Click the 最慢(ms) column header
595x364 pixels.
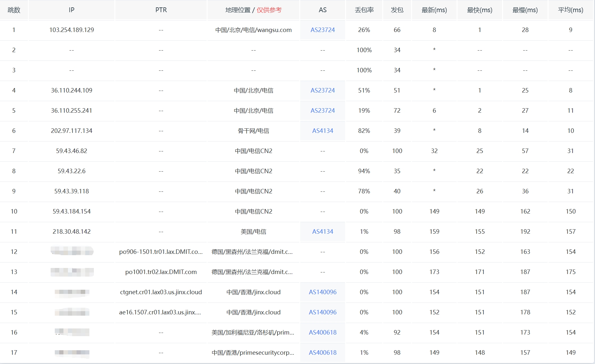click(525, 10)
